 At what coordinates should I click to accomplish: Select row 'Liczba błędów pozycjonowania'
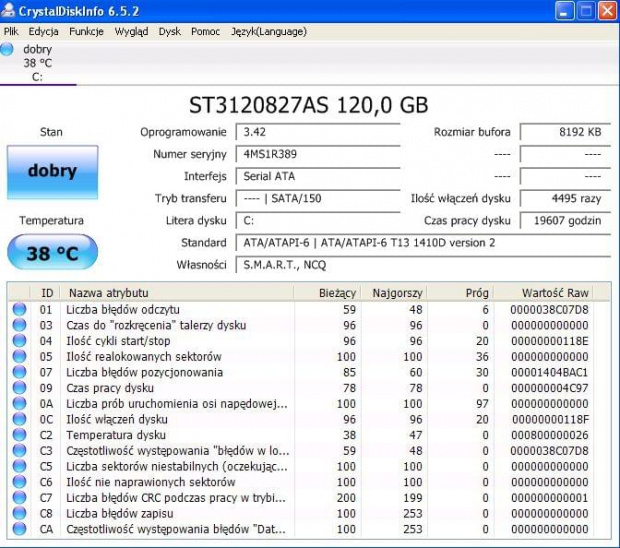(x=309, y=372)
